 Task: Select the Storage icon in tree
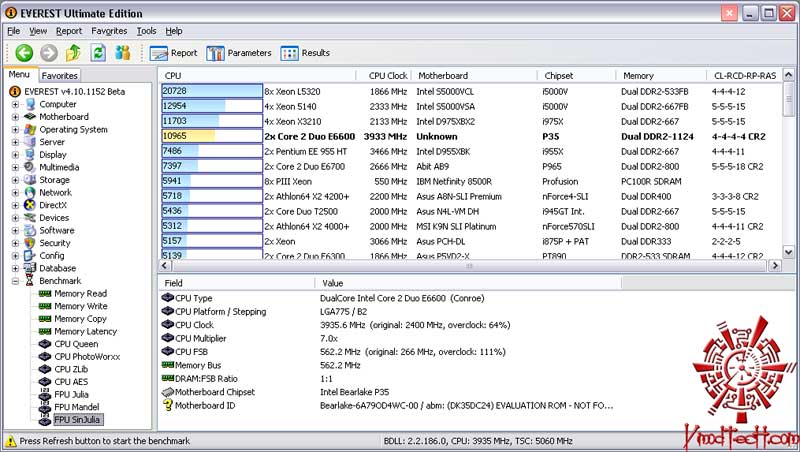pos(31,180)
